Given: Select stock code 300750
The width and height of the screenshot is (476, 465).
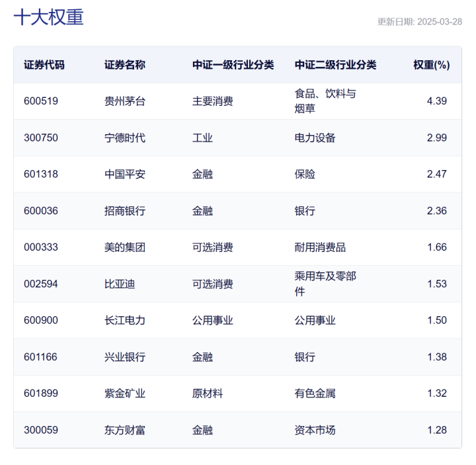Looking at the screenshot, I should pos(41,138).
